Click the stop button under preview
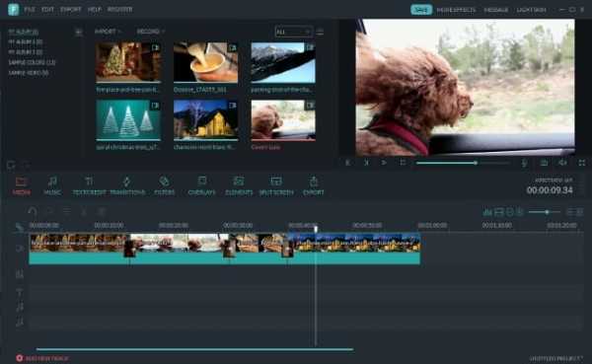 tap(403, 163)
